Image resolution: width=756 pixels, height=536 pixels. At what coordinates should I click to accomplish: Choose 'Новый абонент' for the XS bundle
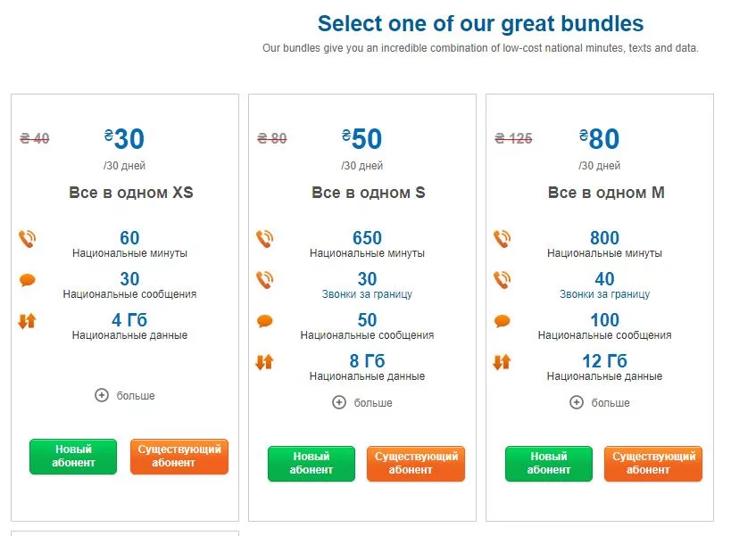click(73, 457)
